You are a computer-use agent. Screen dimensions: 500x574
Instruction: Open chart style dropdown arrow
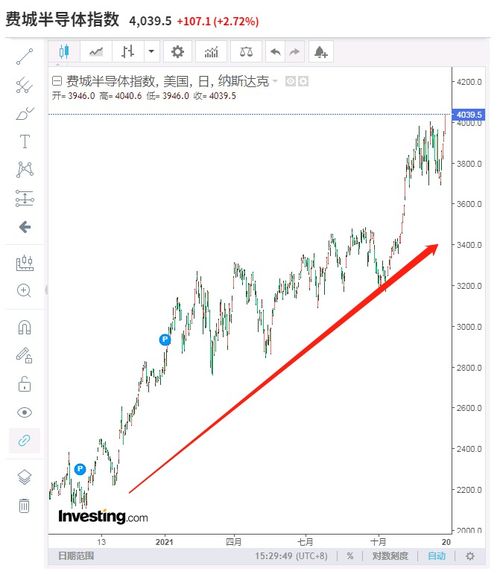point(151,52)
